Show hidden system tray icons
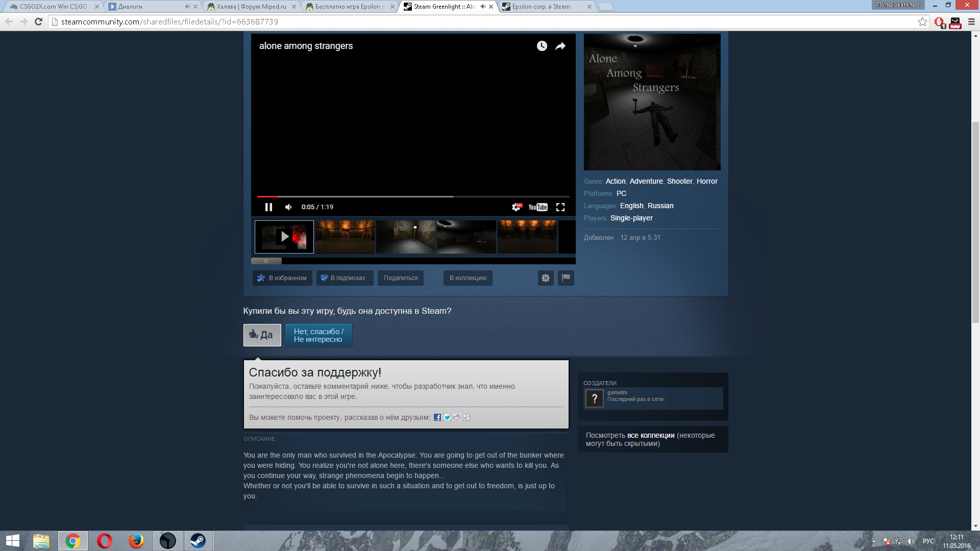This screenshot has width=980, height=551. 874,541
